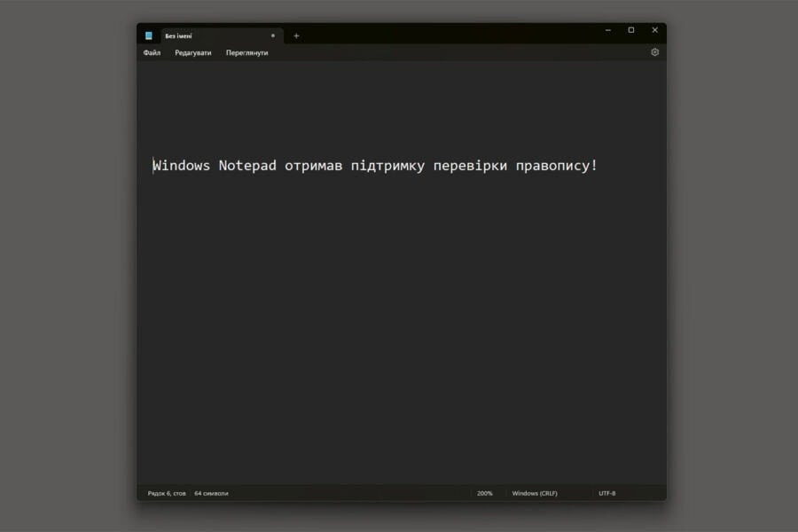
Task: Click the 200% zoom level in status bar
Action: [484, 493]
